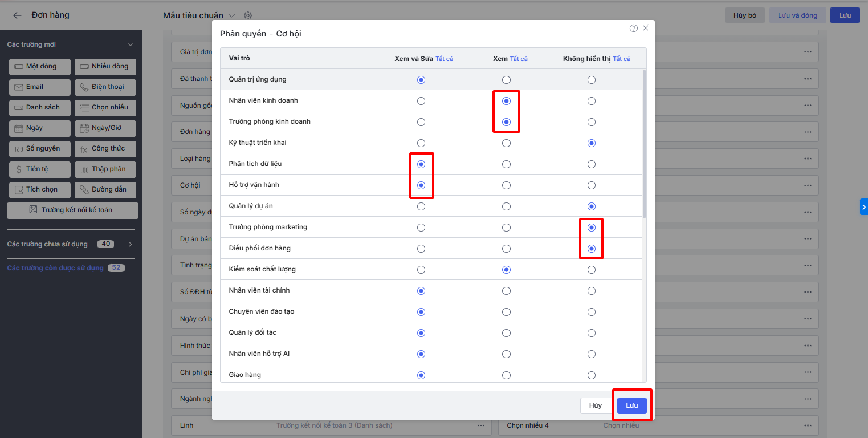The image size is (868, 438).
Task: Expand the blue right-edge panel arrow
Action: click(x=863, y=206)
